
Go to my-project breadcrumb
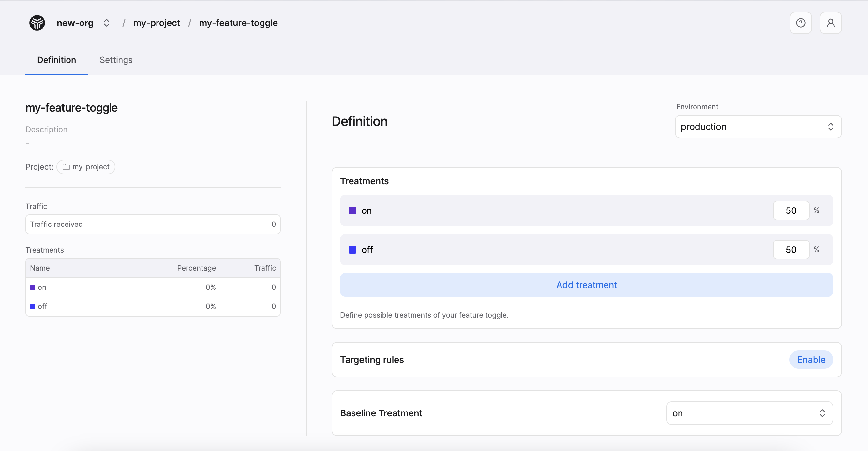pos(157,23)
